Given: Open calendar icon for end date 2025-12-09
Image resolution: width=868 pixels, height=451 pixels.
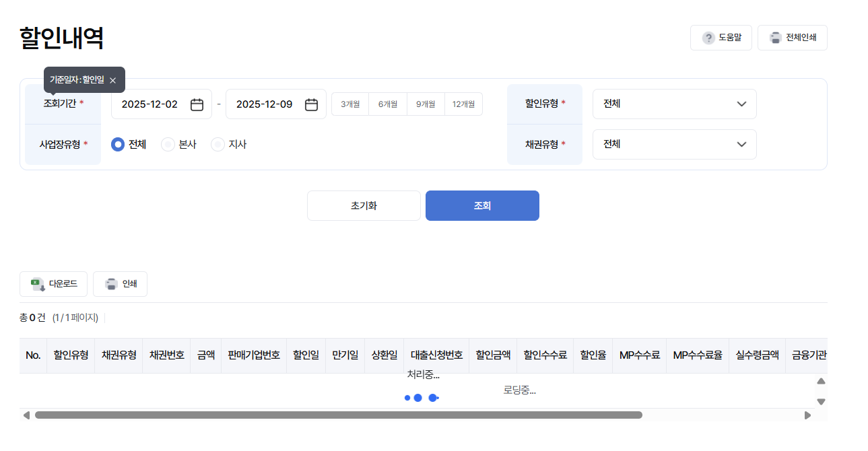Looking at the screenshot, I should point(311,104).
